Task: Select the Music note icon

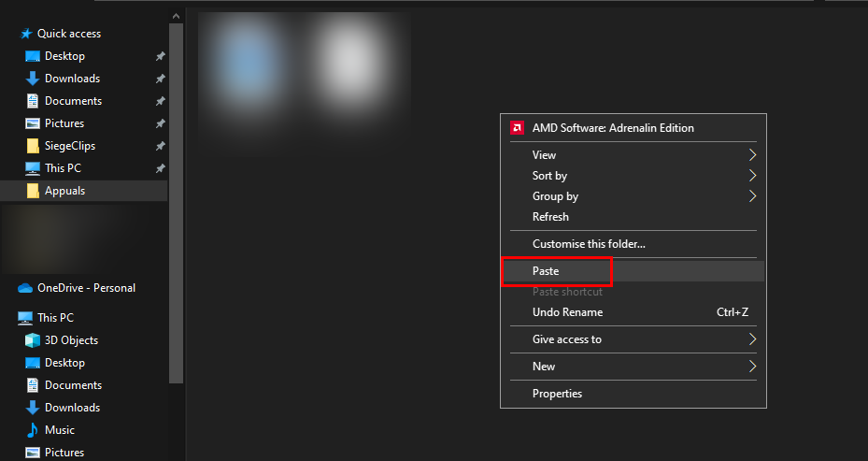Action: [33, 430]
